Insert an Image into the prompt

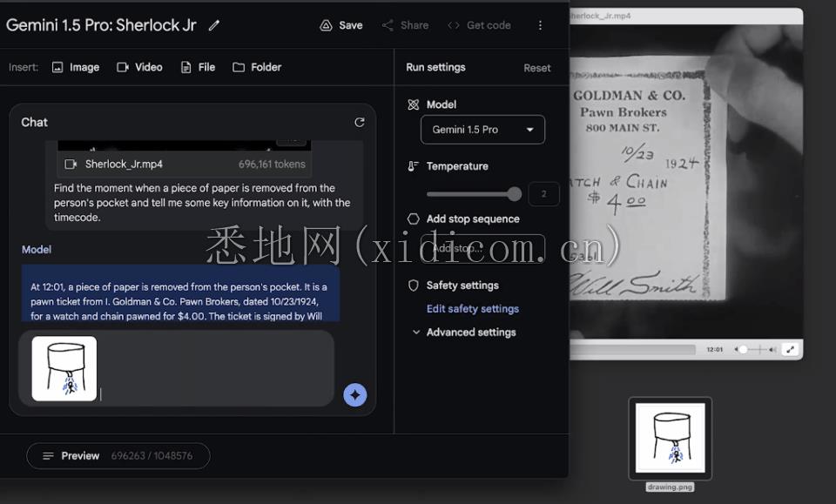click(x=76, y=67)
